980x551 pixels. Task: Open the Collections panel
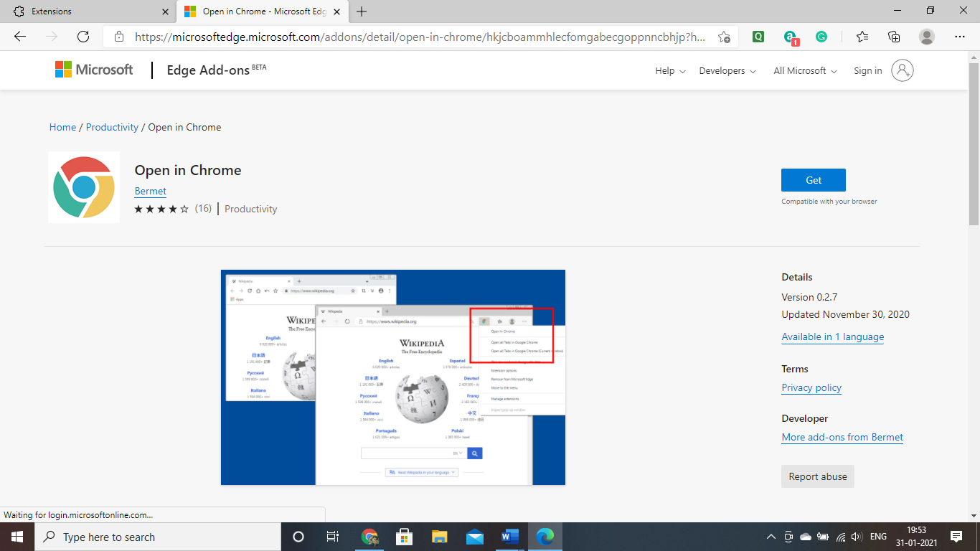(x=894, y=37)
